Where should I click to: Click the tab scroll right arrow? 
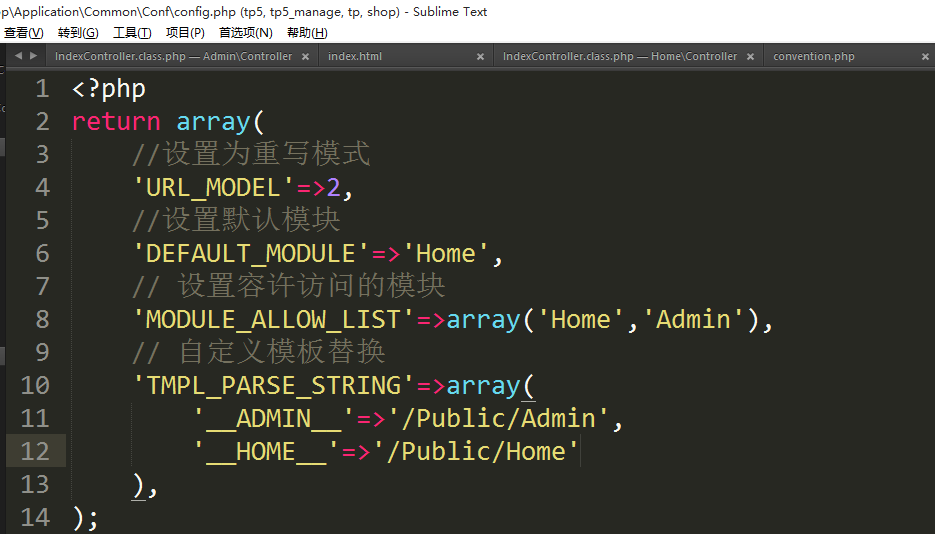click(32, 56)
